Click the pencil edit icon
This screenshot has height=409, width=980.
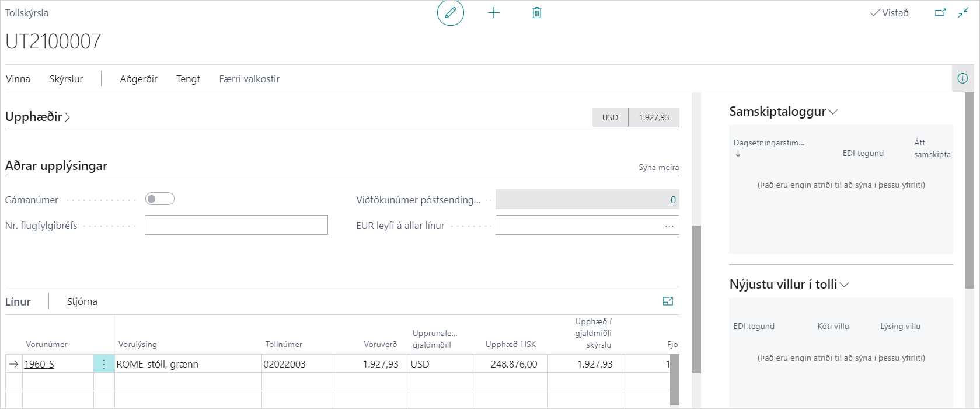pyautogui.click(x=450, y=13)
